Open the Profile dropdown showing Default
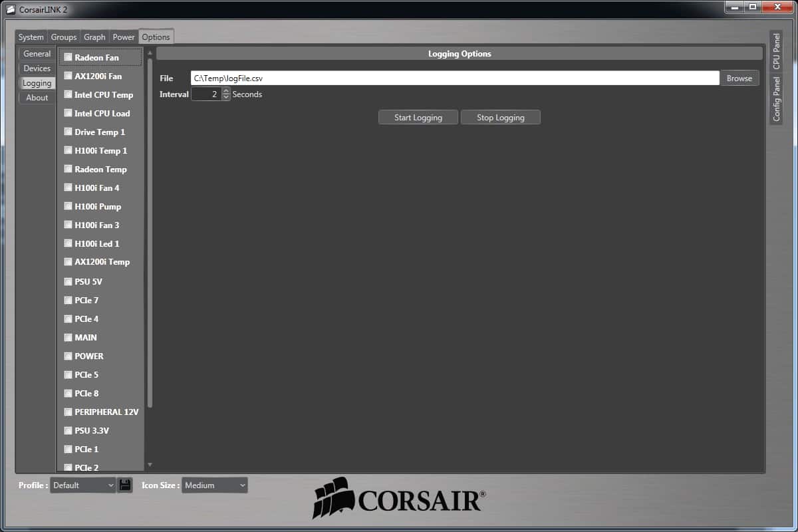The width and height of the screenshot is (798, 532). (x=83, y=485)
